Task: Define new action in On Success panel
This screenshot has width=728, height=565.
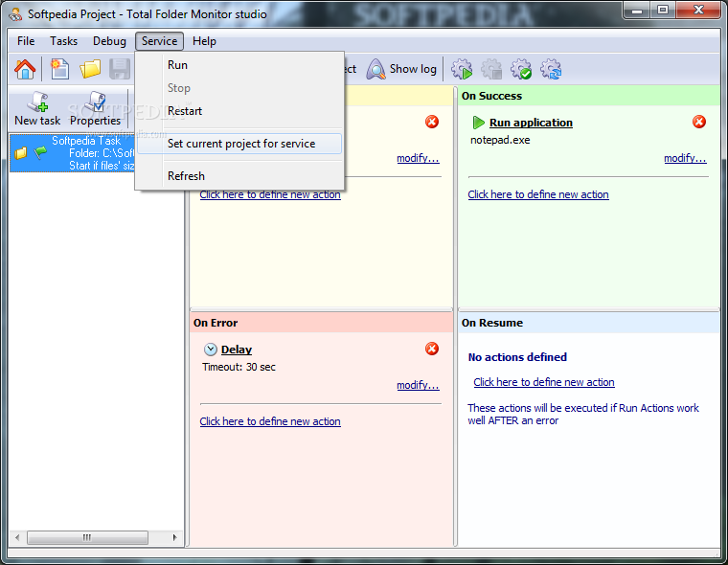Action: (538, 194)
